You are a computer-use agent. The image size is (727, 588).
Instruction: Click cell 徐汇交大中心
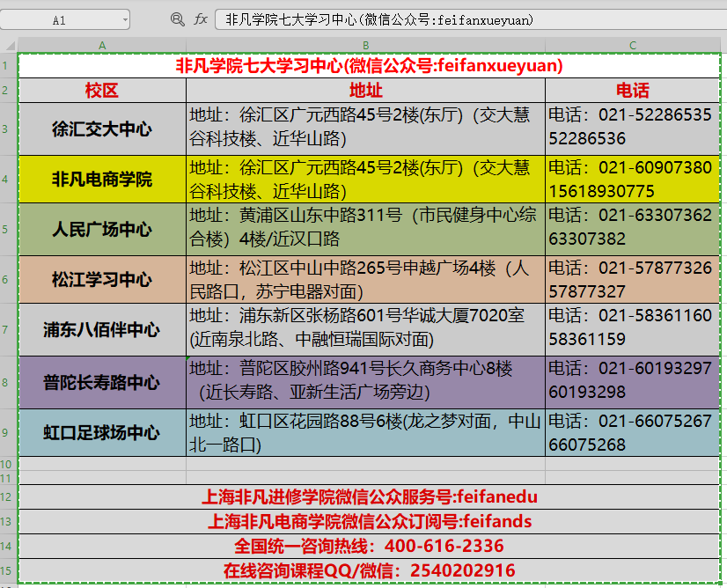tap(102, 129)
